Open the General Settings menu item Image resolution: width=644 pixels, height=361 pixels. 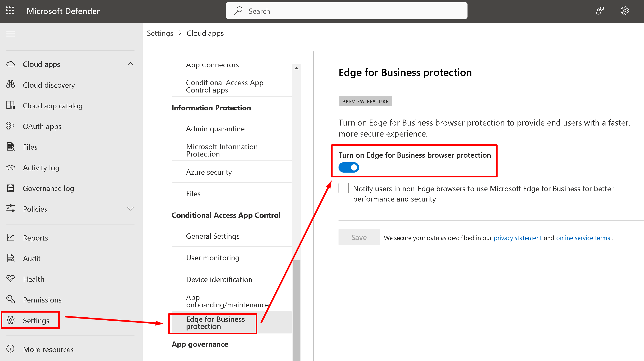pyautogui.click(x=213, y=236)
